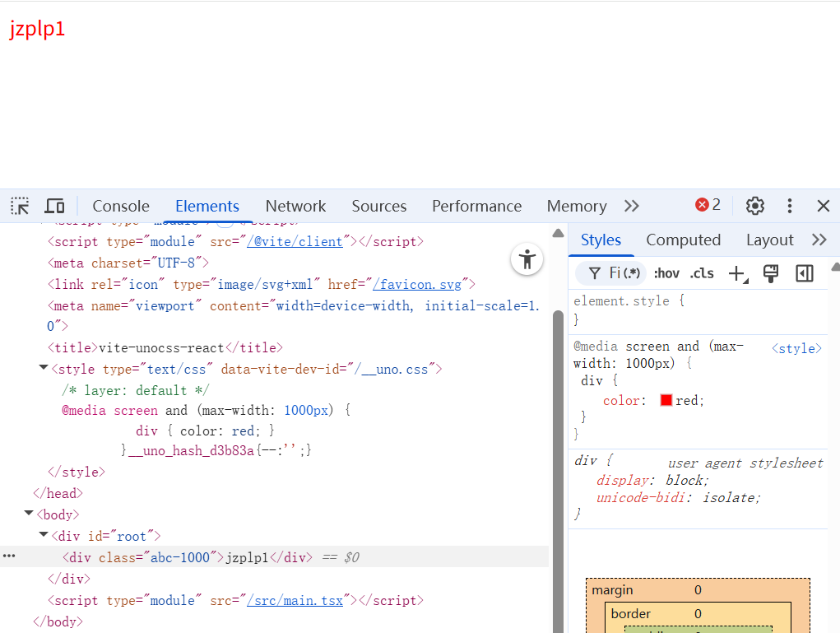Click the border label in box model

(630, 614)
